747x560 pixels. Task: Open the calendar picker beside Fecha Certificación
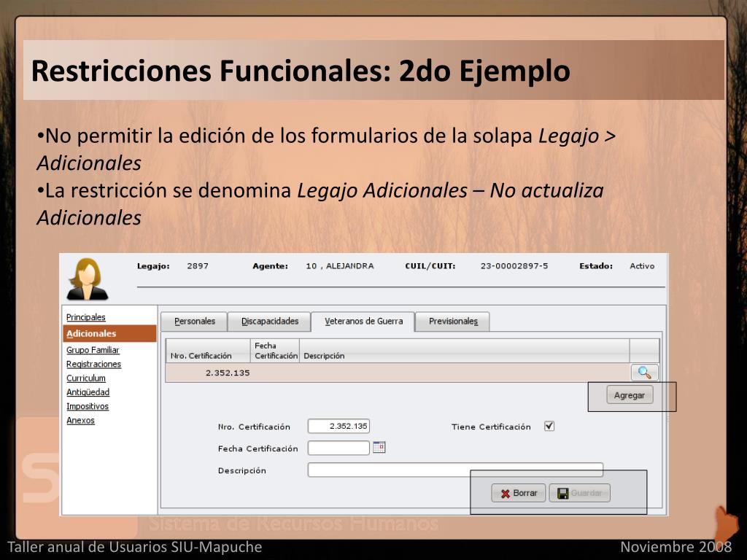(x=379, y=448)
